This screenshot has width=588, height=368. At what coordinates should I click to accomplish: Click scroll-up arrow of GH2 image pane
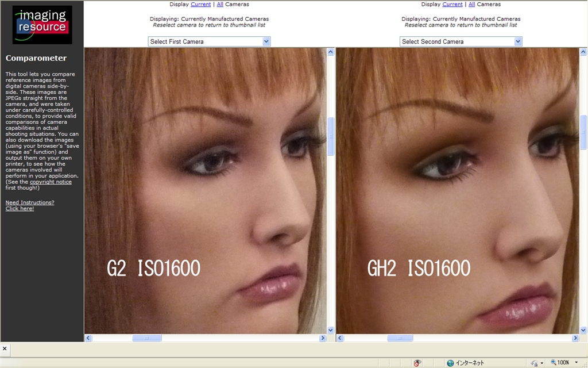coord(583,52)
